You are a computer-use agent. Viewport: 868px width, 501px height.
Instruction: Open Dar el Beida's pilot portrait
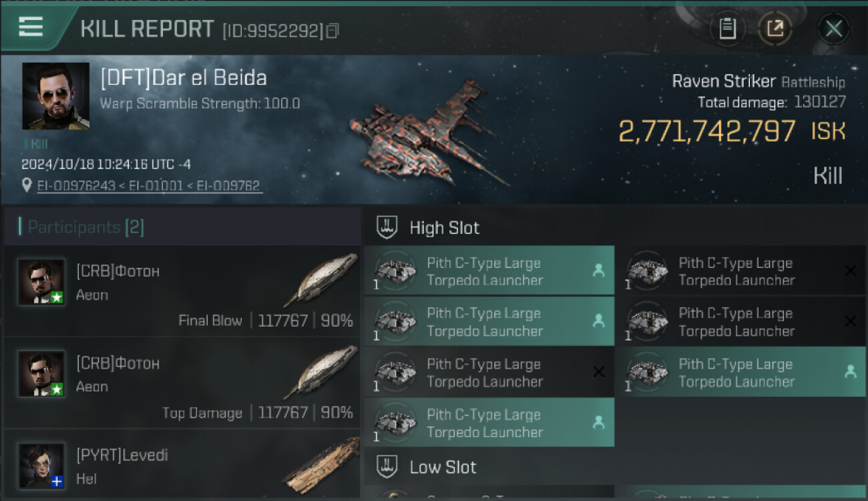(x=55, y=96)
